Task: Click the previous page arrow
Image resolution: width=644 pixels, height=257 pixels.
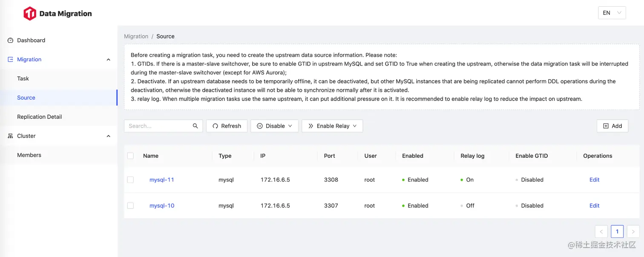Action: 601,231
